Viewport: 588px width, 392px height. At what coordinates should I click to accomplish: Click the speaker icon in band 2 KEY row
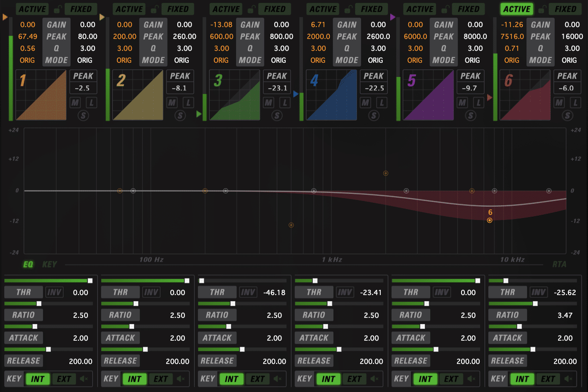[x=181, y=379]
